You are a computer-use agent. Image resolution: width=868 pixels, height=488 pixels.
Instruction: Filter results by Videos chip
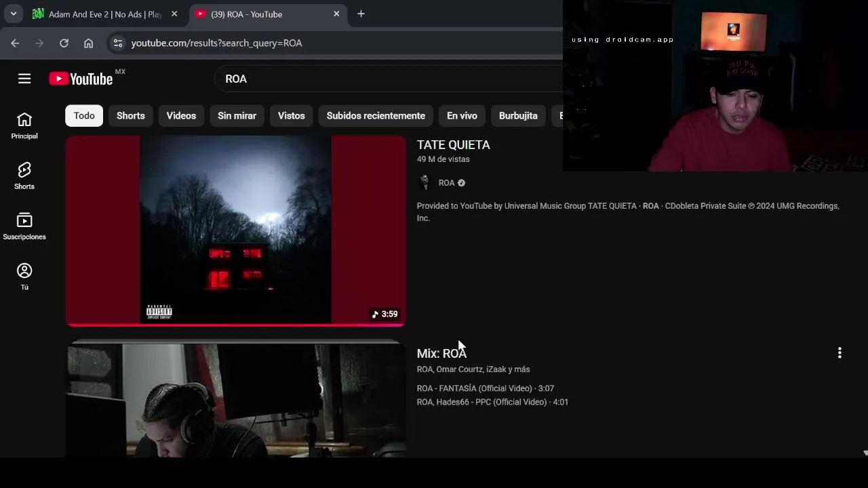click(181, 115)
